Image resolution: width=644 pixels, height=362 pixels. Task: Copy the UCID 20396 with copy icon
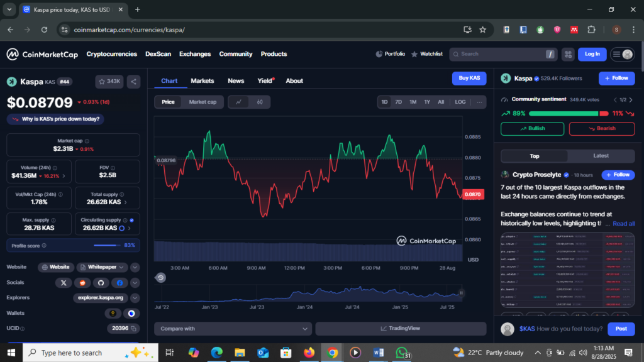pyautogui.click(x=135, y=328)
